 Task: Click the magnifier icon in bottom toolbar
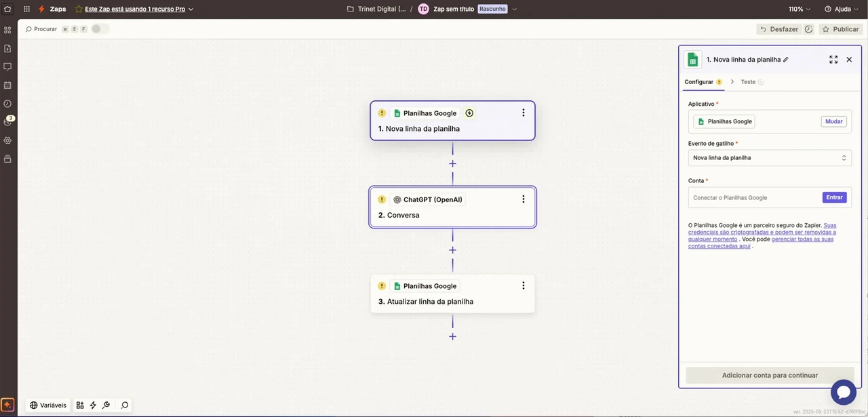(125, 405)
